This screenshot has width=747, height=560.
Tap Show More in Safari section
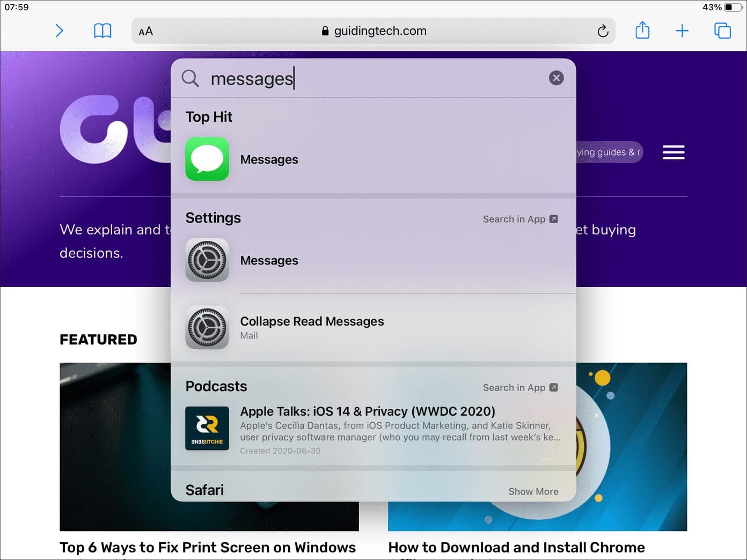coord(533,491)
